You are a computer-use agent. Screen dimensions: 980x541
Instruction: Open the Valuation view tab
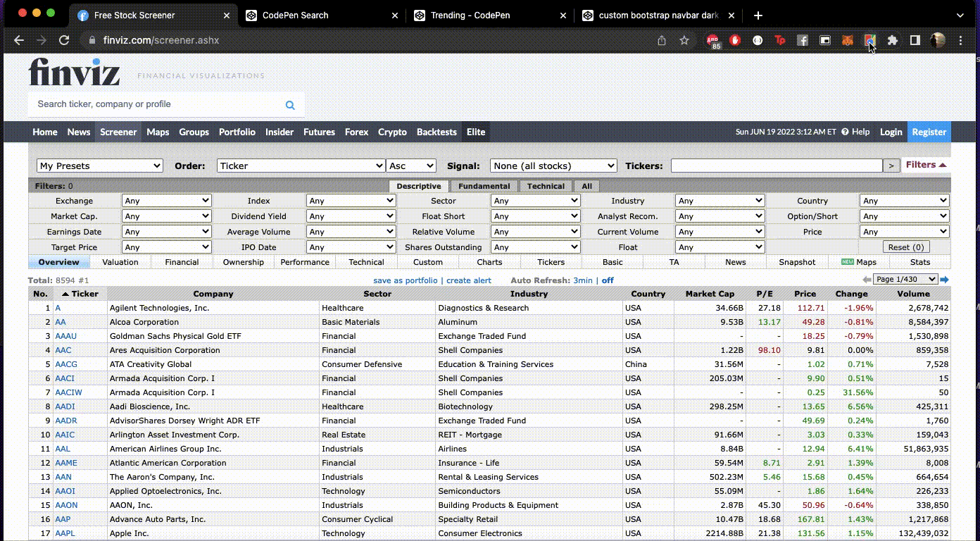tap(120, 262)
